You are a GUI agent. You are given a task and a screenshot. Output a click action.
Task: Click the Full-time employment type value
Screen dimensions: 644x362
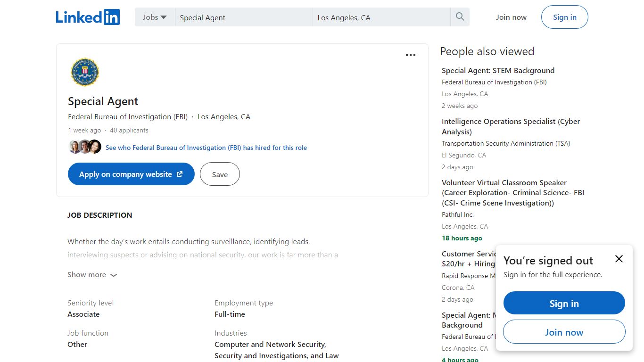pos(230,314)
